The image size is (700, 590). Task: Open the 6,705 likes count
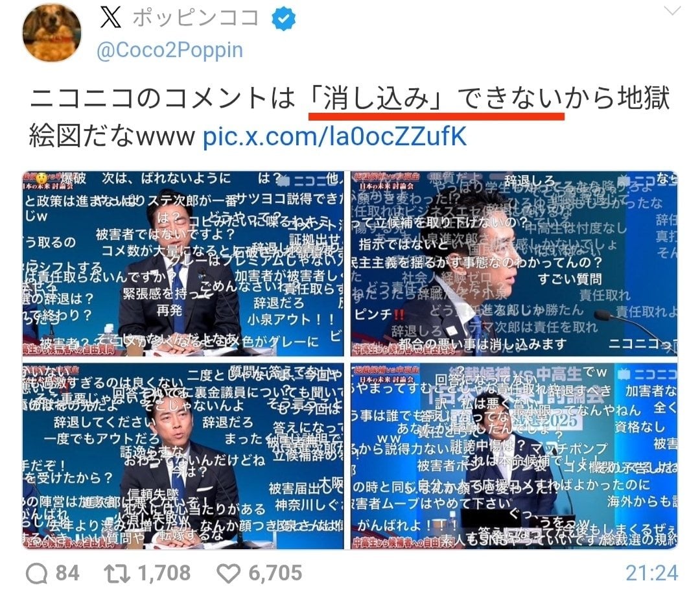[275, 573]
